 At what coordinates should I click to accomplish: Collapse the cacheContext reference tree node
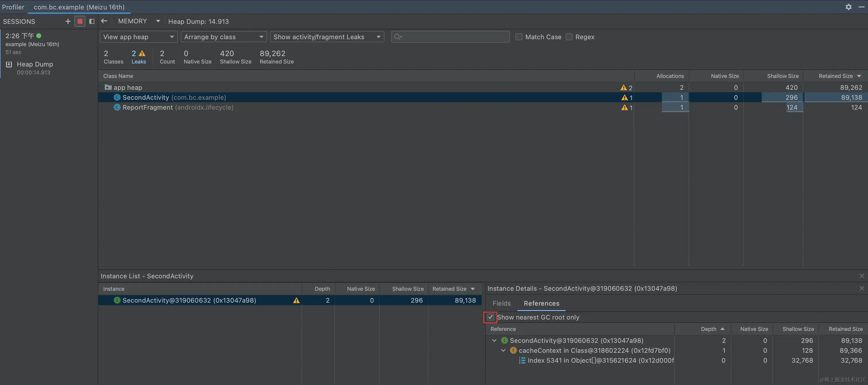tap(503, 350)
